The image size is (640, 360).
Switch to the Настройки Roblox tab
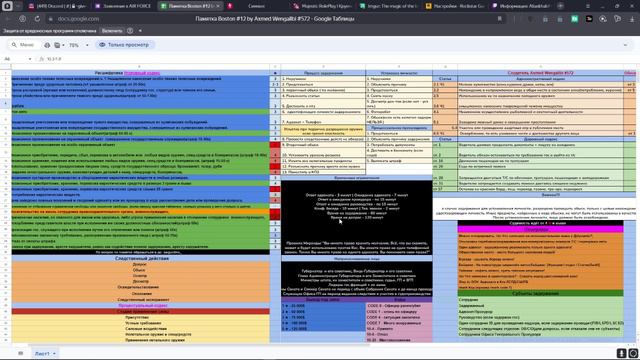[455, 6]
